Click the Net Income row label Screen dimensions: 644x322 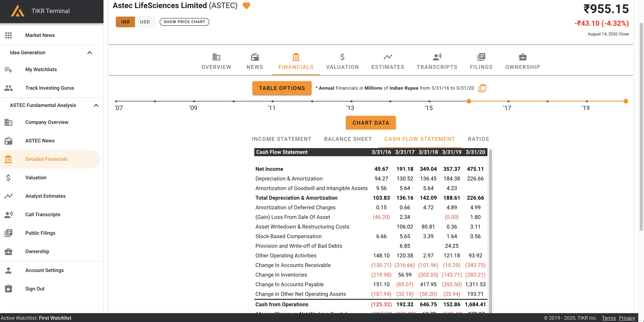(x=269, y=169)
